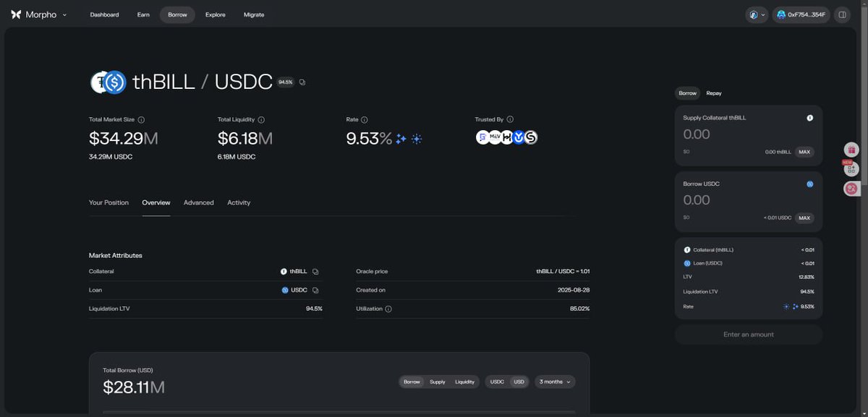868x417 pixels.
Task: Select the Overview tab
Action: click(x=156, y=202)
